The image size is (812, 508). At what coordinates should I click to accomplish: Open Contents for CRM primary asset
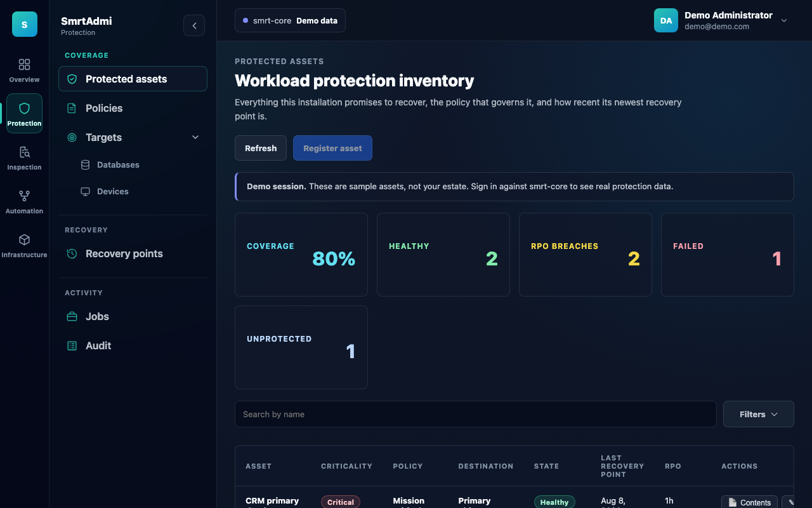749,502
